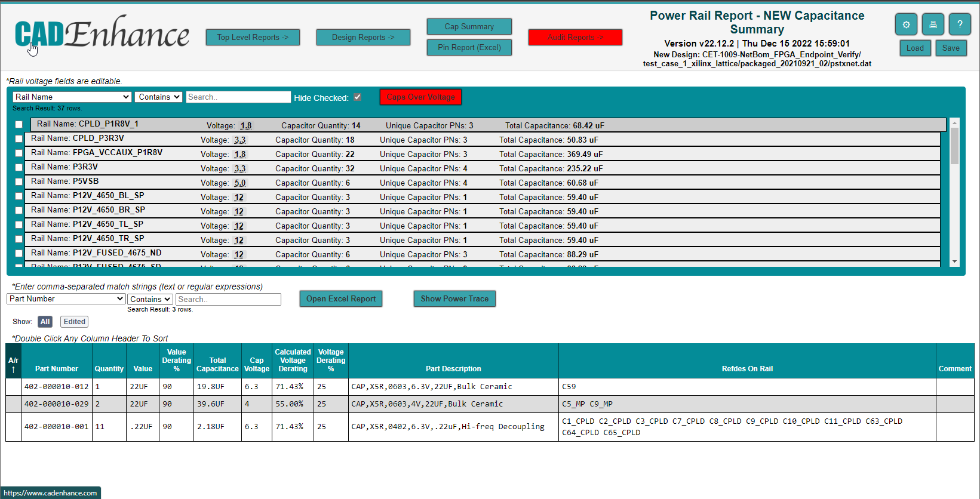Screen dimensions: 980x499
Task: Edit the CPLD_P1R8V_1 voltage value 1.8
Action: point(246,125)
